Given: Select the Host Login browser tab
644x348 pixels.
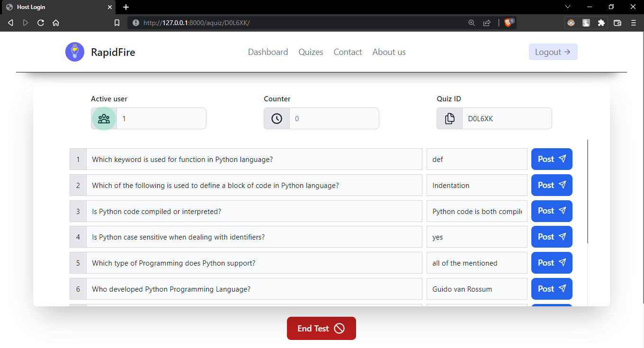Looking at the screenshot, I should pyautogui.click(x=57, y=7).
